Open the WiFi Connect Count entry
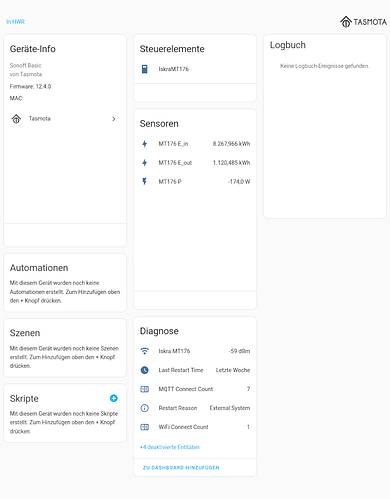 [x=195, y=427]
